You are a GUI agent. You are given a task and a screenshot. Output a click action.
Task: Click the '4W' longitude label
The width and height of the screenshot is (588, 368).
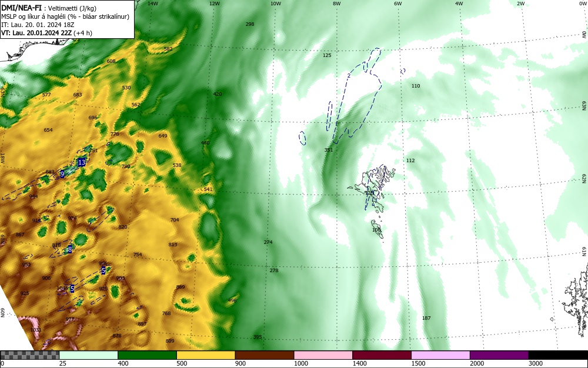(459, 4)
